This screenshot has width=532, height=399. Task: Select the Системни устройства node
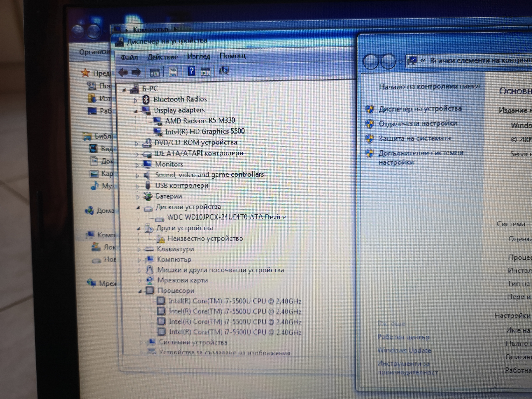pyautogui.click(x=193, y=342)
